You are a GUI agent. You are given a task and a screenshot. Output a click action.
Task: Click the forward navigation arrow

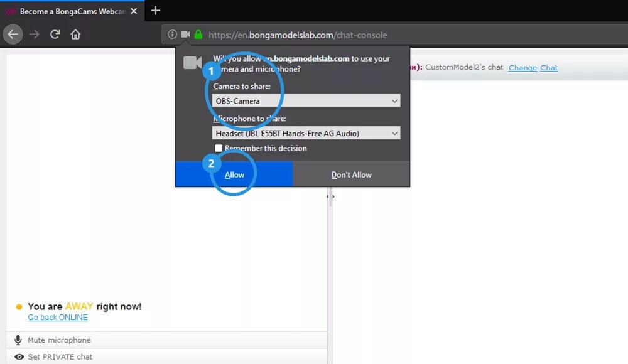click(x=35, y=35)
